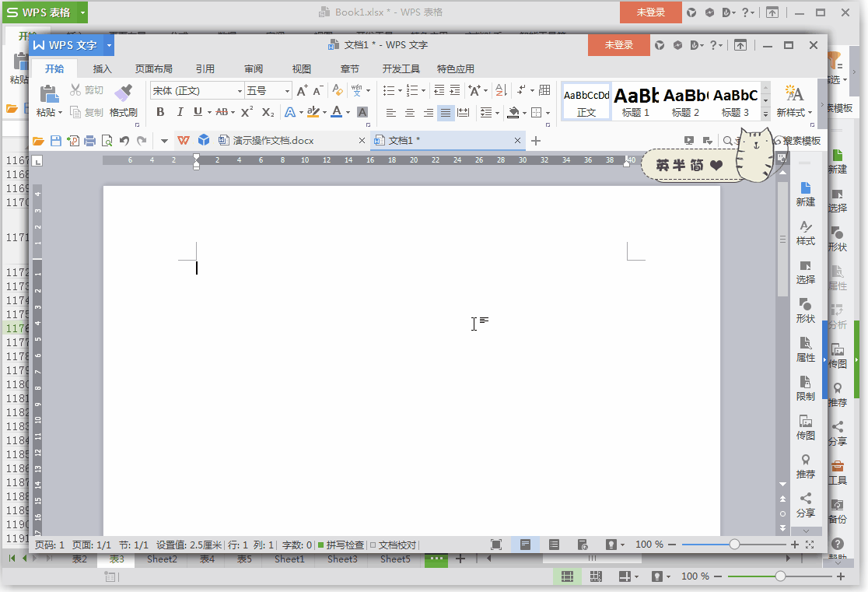Toggle character shading A button
Screen dimensions: 868x592
362,113
